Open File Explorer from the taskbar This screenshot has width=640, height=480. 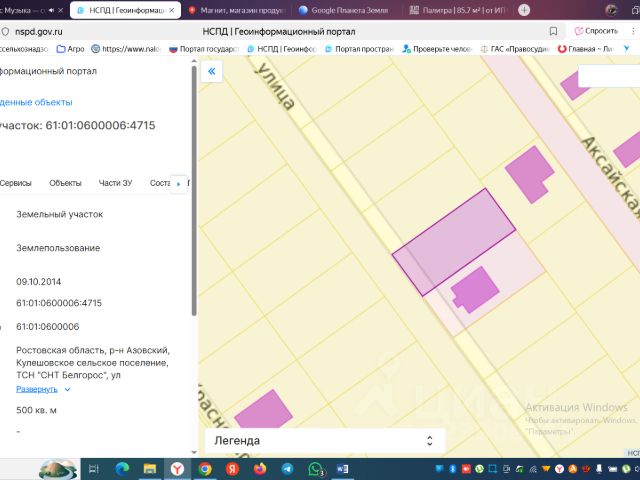pyautogui.click(x=150, y=469)
